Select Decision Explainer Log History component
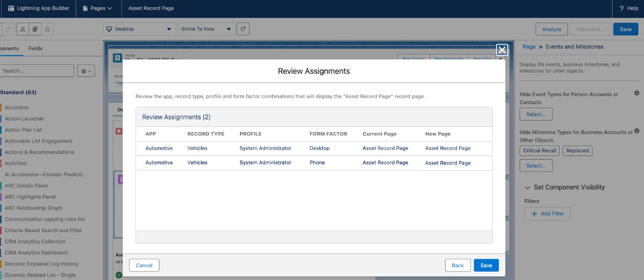Screen dimensions: 644x280 coord(41,264)
